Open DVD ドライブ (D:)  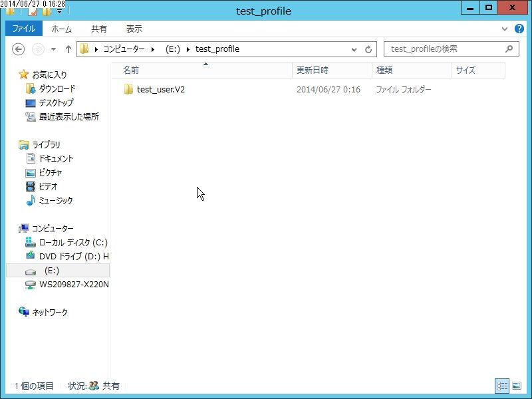point(74,257)
